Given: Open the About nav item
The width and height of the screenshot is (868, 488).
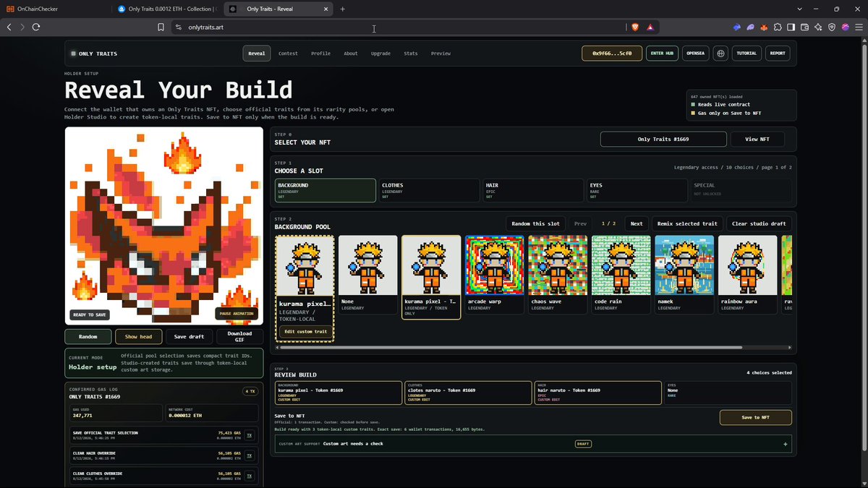Looking at the screenshot, I should pos(351,53).
